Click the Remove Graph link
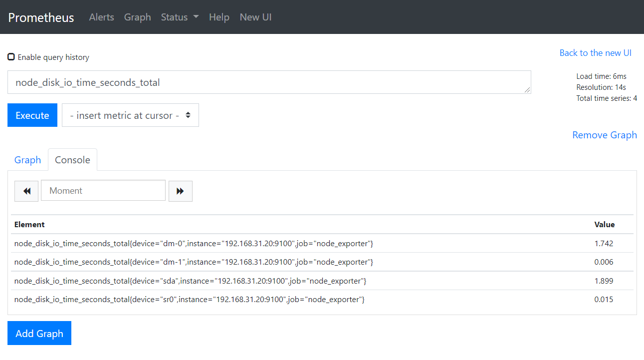The height and width of the screenshot is (360, 644). click(x=604, y=135)
